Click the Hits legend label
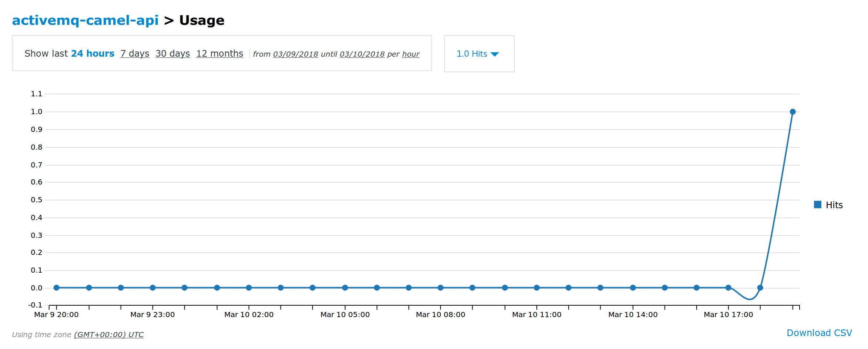Screen dimensions: 868x349 [x=834, y=205]
